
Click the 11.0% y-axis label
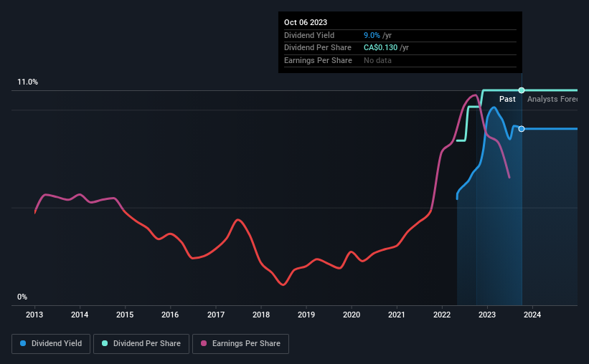[28, 82]
